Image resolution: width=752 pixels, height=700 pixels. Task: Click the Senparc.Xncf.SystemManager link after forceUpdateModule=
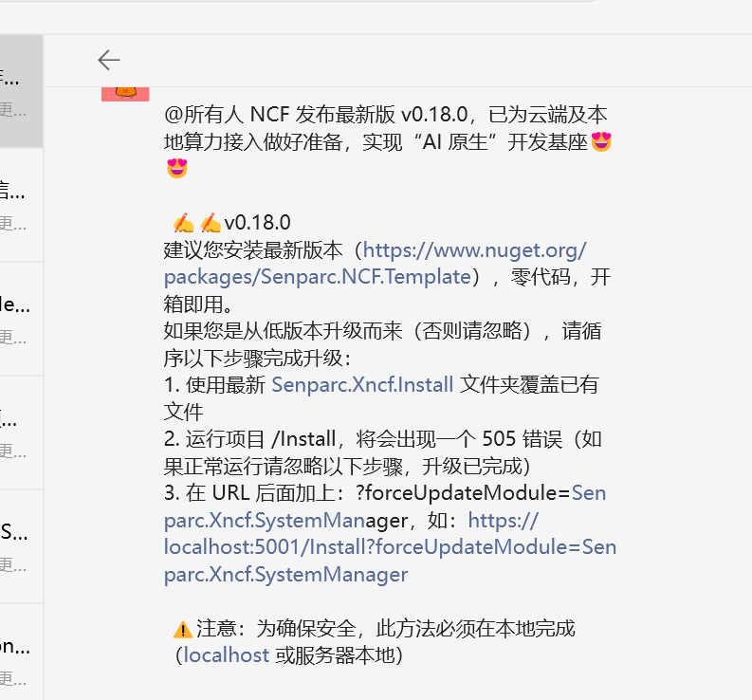pyautogui.click(x=385, y=507)
